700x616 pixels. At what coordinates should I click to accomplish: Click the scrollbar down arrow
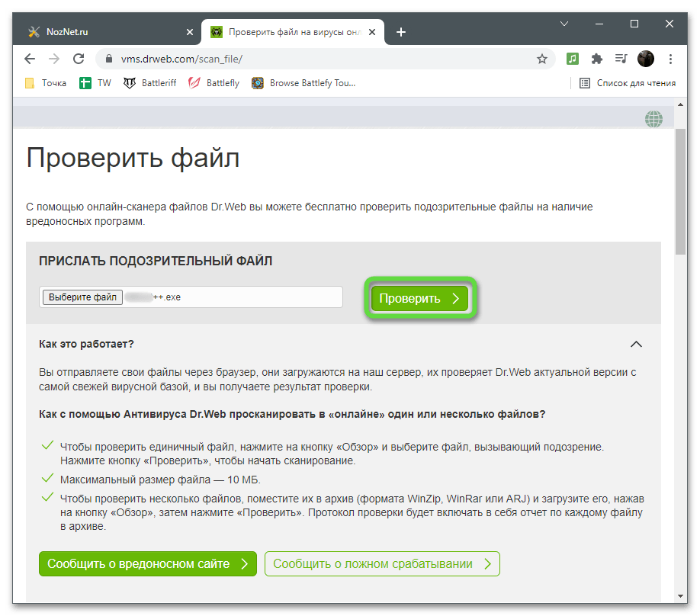[680, 596]
